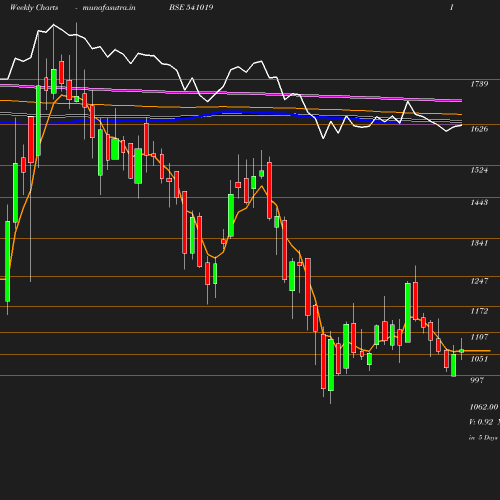Click the 'Weekly Charts' title text
The width and height of the screenshot is (500, 500).
click(x=34, y=8)
